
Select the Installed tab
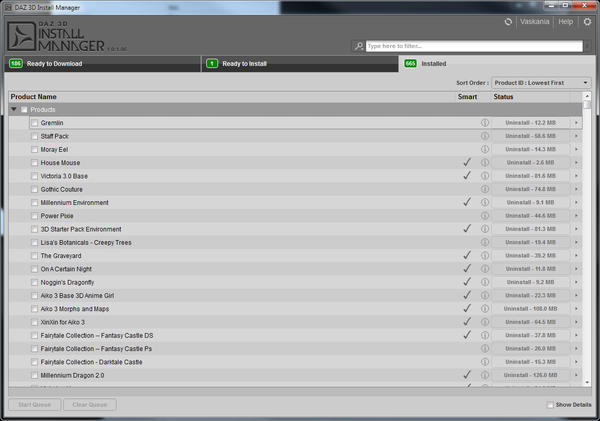pyautogui.click(x=497, y=64)
